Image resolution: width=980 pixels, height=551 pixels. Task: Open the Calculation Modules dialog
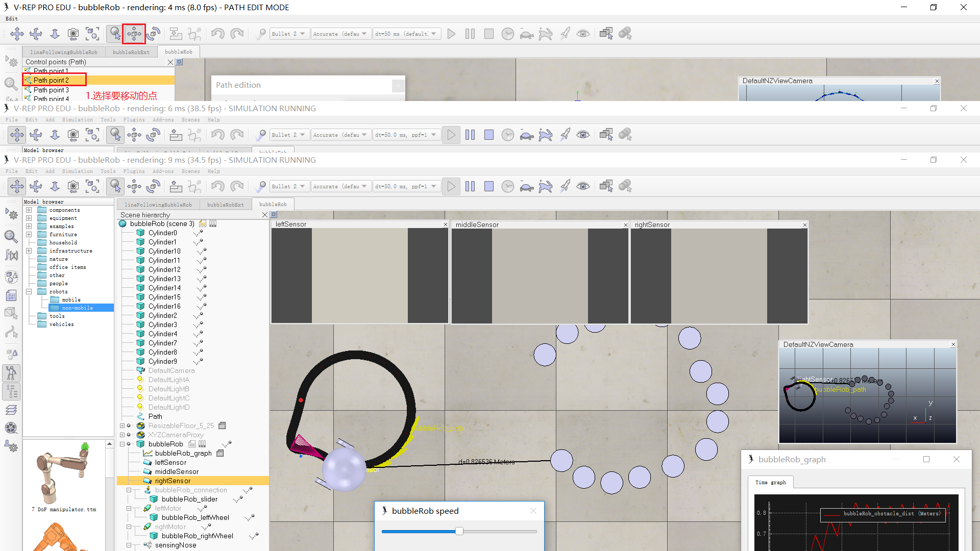pyautogui.click(x=11, y=255)
